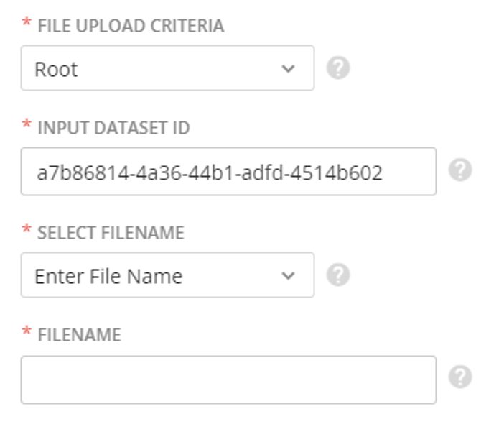Click the Enter File Name option text

coord(108,276)
